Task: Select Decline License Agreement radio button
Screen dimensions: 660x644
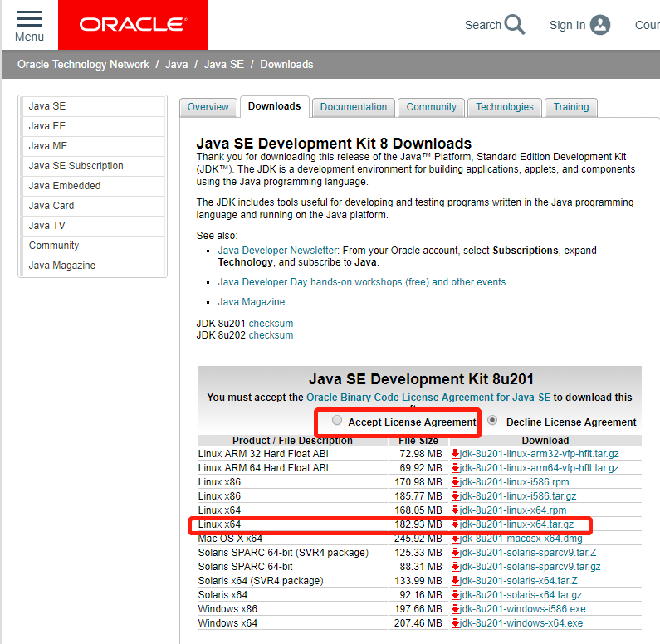Action: point(492,420)
